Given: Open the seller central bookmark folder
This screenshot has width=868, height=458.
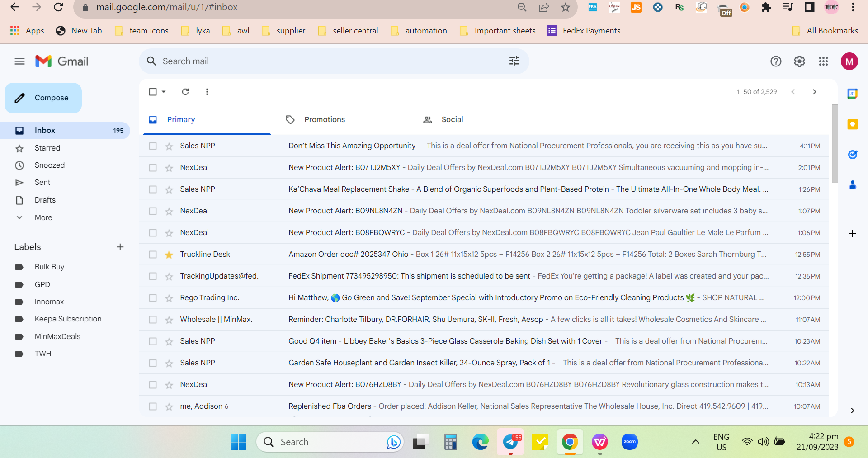Looking at the screenshot, I should pos(348,31).
